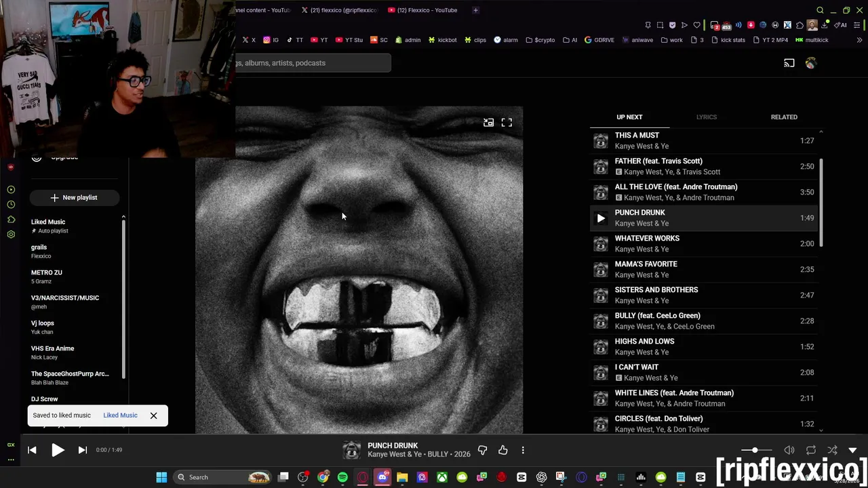Select MAMA'S FAVORITE in queue
Image resolution: width=868 pixels, height=488 pixels.
[x=703, y=270]
